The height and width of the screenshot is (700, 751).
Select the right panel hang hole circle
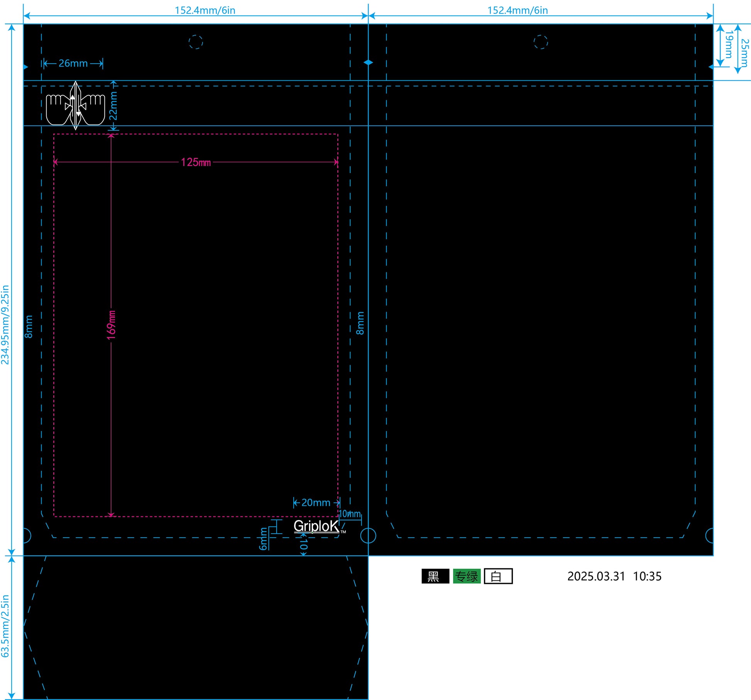click(541, 42)
